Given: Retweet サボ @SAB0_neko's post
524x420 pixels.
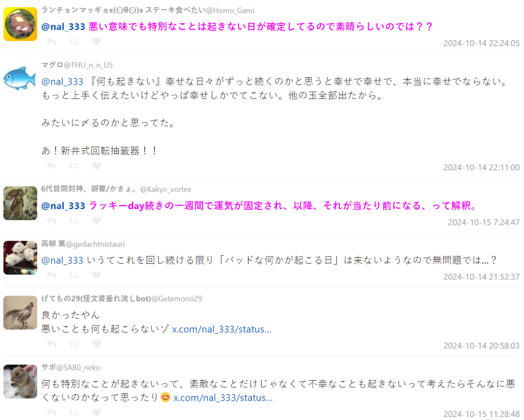Looking at the screenshot, I should [x=74, y=413].
